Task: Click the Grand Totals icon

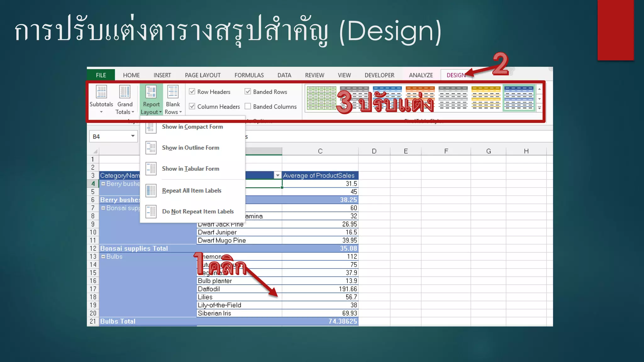Action: 125,92
